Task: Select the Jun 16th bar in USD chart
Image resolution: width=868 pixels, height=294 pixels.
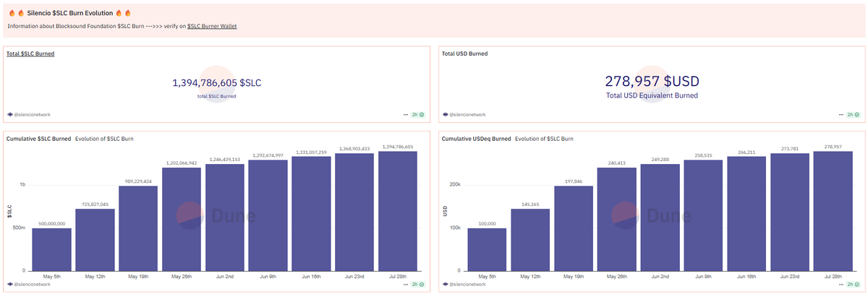Action: 747,214
